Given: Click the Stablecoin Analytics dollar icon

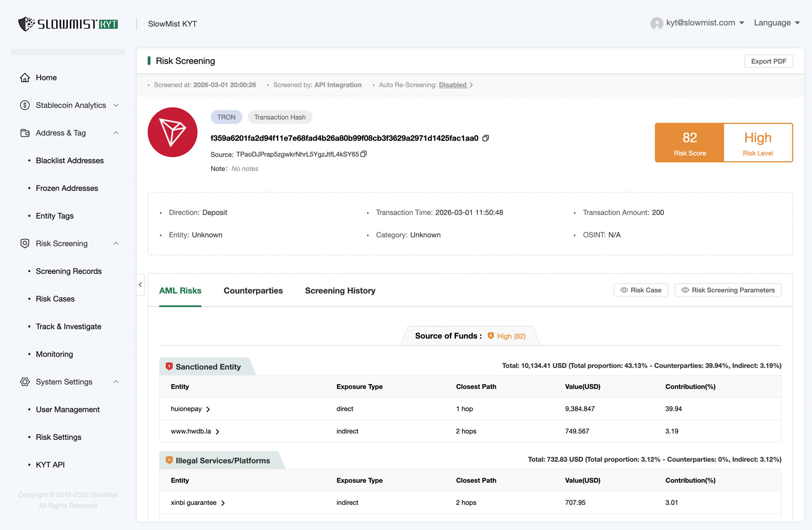Looking at the screenshot, I should click(x=25, y=105).
